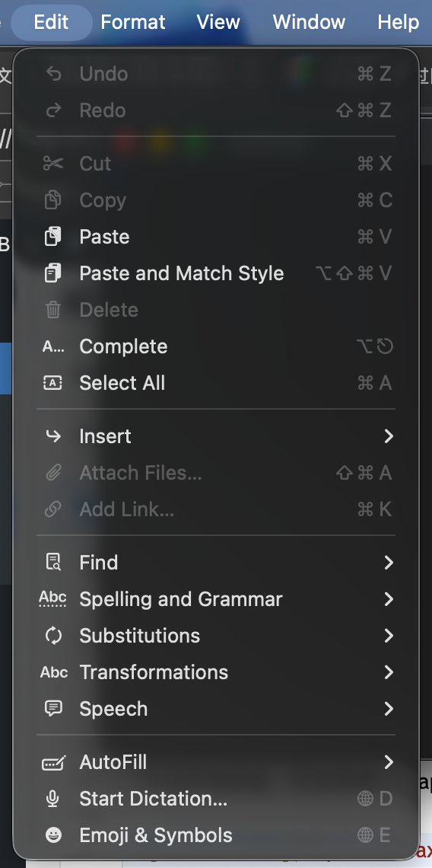The height and width of the screenshot is (868, 432).
Task: Open the Format menu
Action: tap(133, 22)
